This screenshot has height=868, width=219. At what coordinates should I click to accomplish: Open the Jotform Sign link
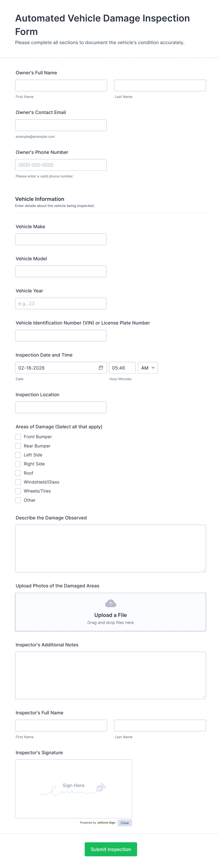point(106,822)
